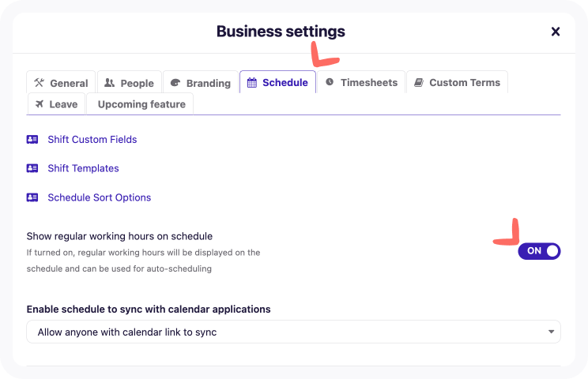Click the calendar icon on the Schedule tab

click(252, 82)
